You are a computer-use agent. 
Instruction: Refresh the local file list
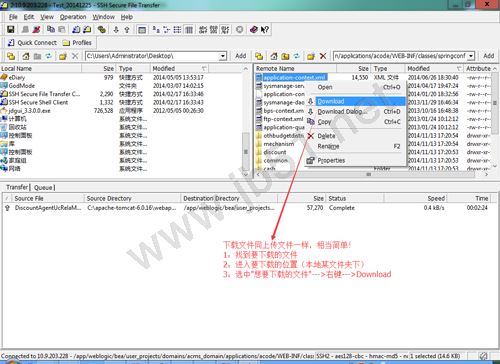[49, 56]
